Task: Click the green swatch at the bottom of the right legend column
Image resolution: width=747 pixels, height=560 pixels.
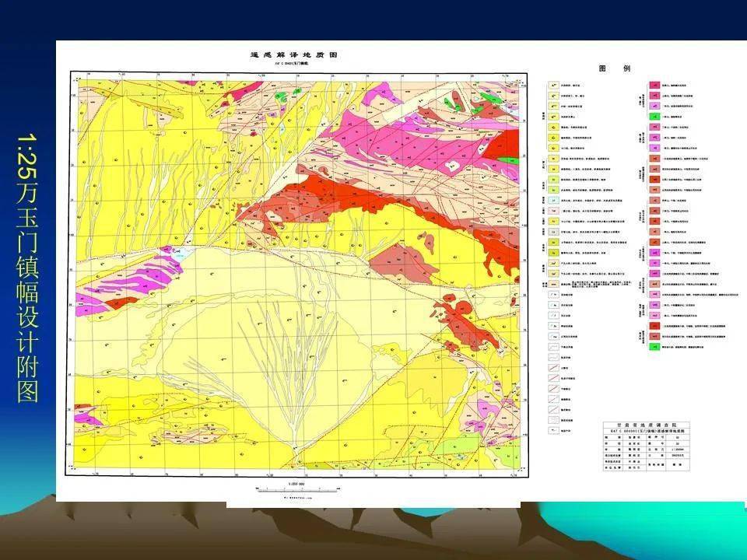Action: pyautogui.click(x=654, y=347)
